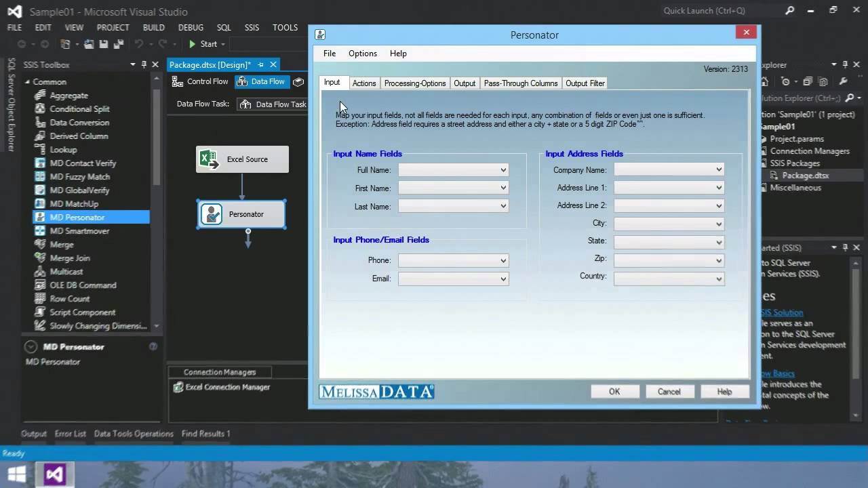Click the Lookup component icon
The image size is (868, 488).
point(39,150)
